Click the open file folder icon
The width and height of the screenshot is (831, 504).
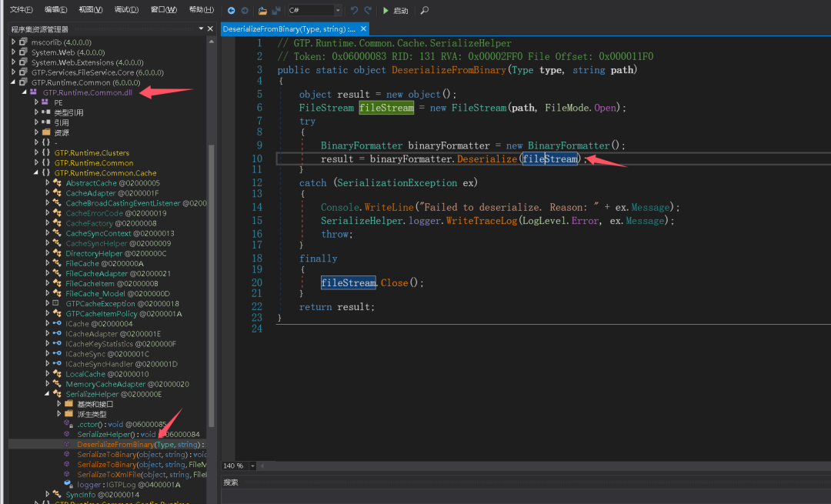pyautogui.click(x=262, y=11)
